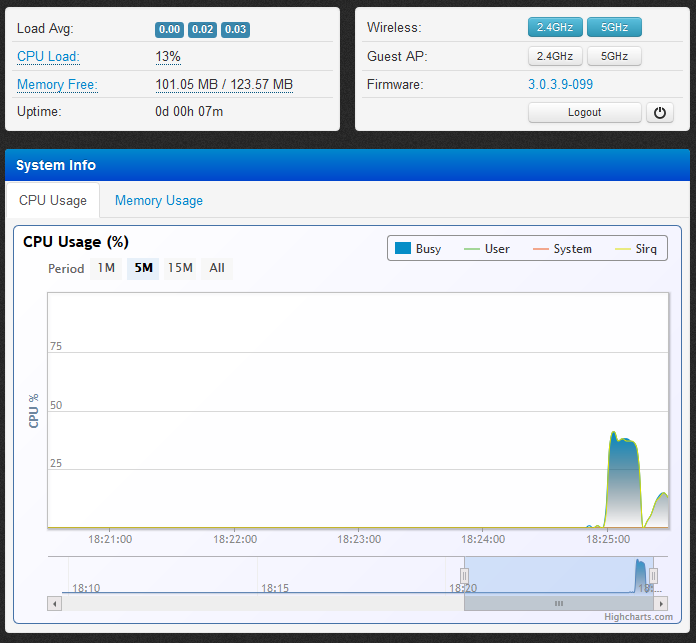The width and height of the screenshot is (696, 643).
Task: Click the navigator left range handle
Action: 464,575
